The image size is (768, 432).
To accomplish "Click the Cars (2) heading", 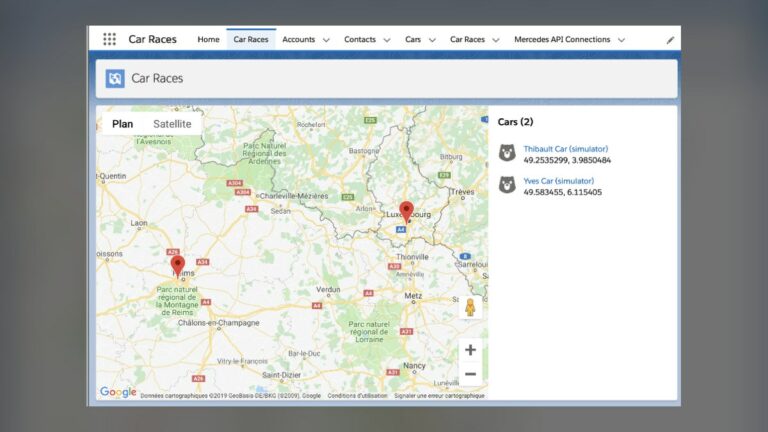I will tap(515, 122).
